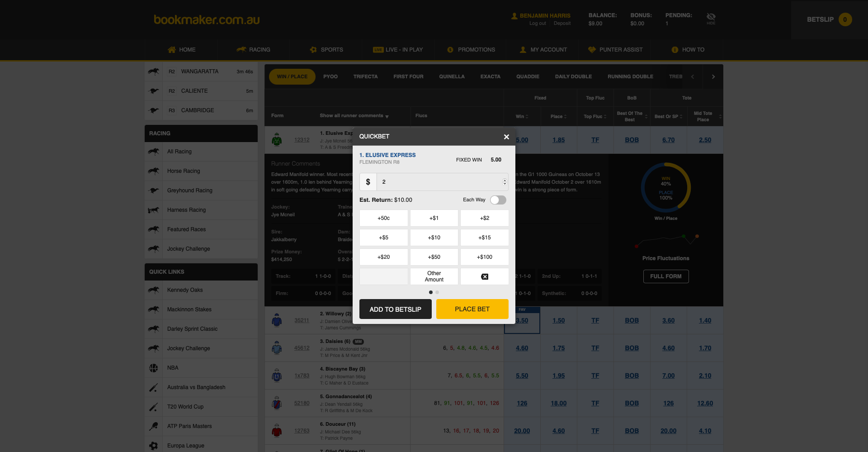Open the FULL FORM button
868x452 pixels.
click(666, 276)
